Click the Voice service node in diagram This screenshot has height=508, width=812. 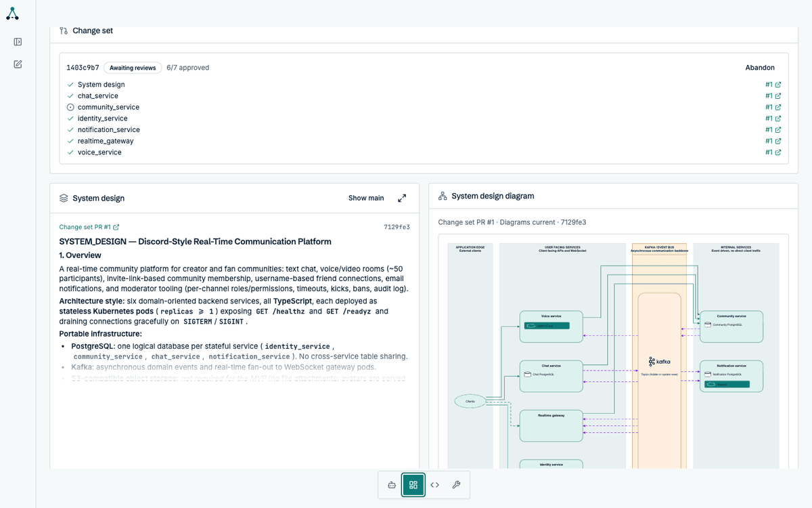[551, 326]
